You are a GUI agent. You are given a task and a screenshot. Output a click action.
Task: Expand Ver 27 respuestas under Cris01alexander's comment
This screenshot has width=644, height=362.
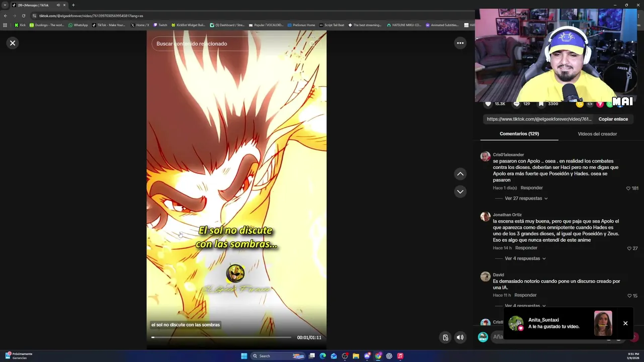pyautogui.click(x=526, y=199)
